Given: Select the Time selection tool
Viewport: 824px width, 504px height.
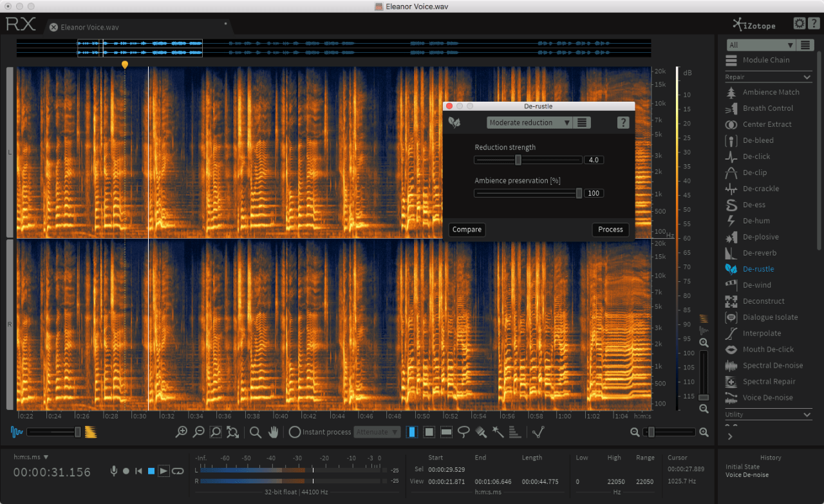Looking at the screenshot, I should coord(412,432).
